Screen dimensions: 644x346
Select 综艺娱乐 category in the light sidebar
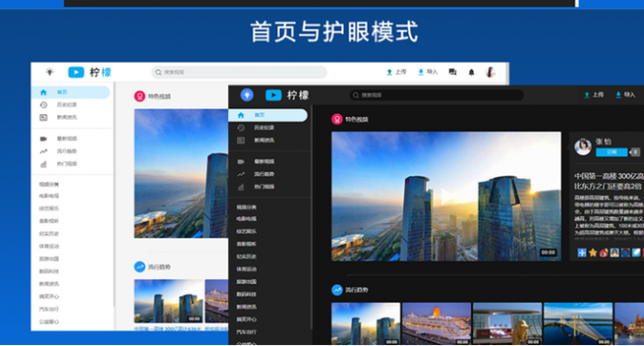[x=49, y=209]
